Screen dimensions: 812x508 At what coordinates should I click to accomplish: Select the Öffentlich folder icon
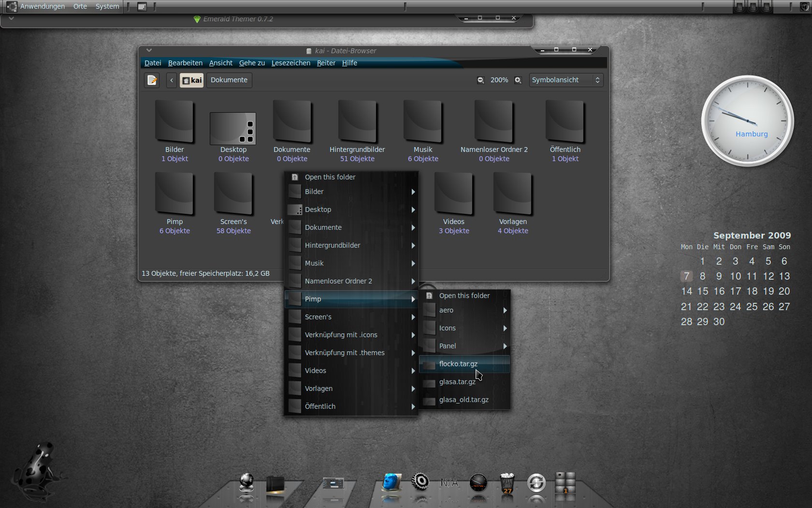pos(565,122)
